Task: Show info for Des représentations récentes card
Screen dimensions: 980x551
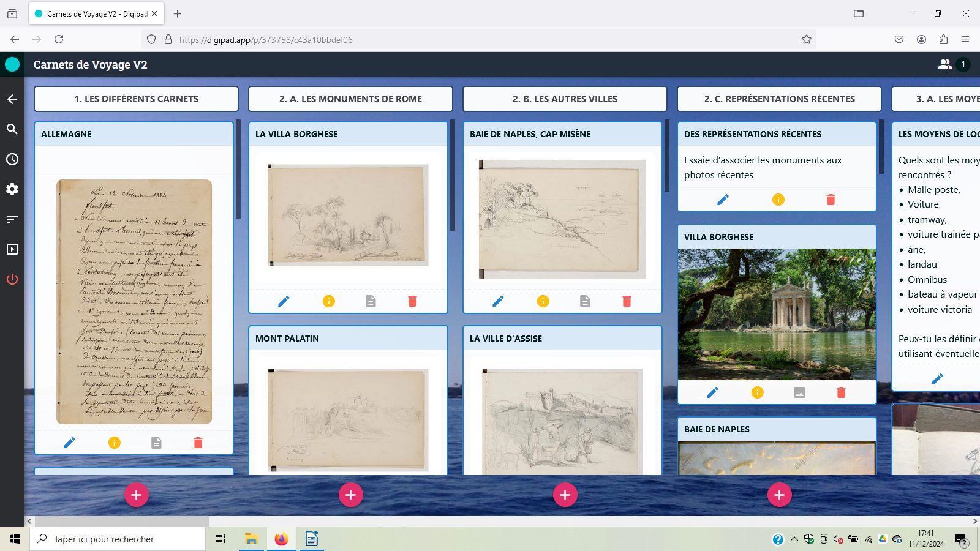Action: tap(778, 200)
